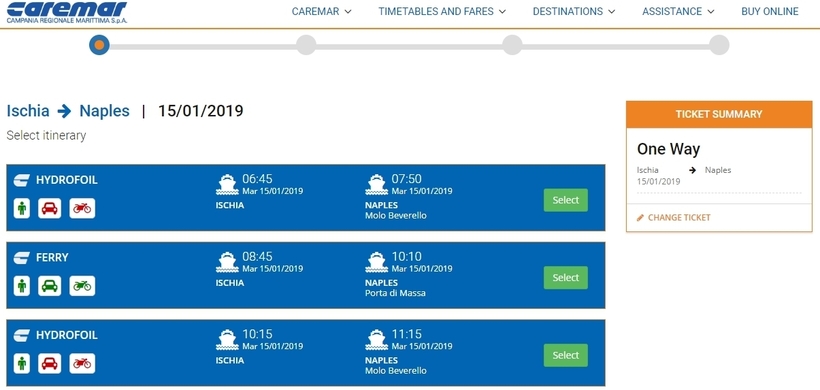The height and width of the screenshot is (390, 820).
Task: Click the Change Ticket link
Action: pos(679,217)
